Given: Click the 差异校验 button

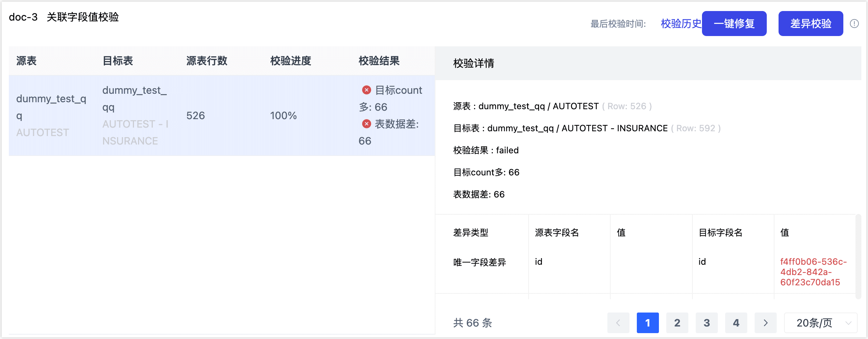Looking at the screenshot, I should coord(811,23).
